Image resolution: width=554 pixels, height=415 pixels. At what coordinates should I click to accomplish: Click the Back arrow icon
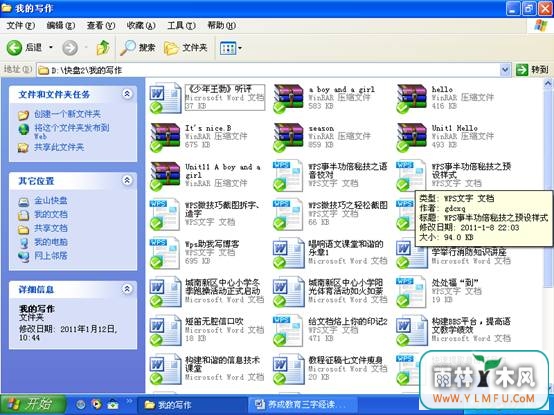pos(14,48)
